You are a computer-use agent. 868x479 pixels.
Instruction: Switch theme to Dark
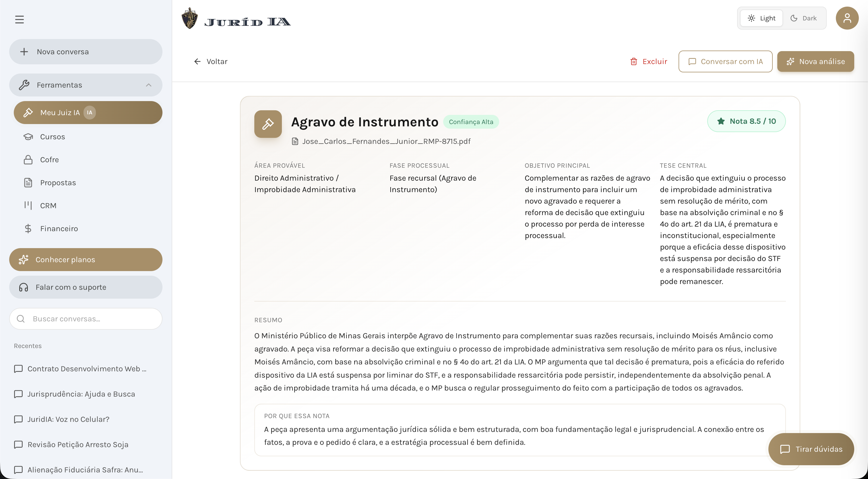coord(803,18)
